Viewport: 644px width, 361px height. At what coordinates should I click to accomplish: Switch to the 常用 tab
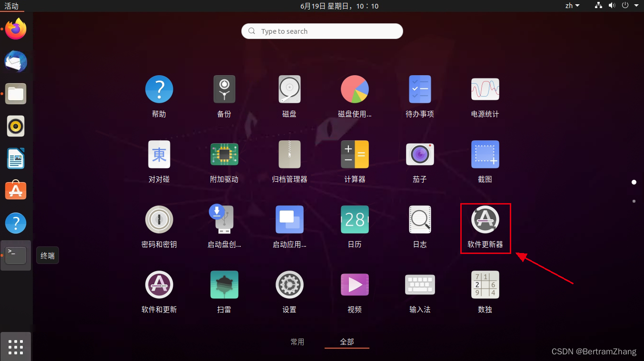click(297, 341)
